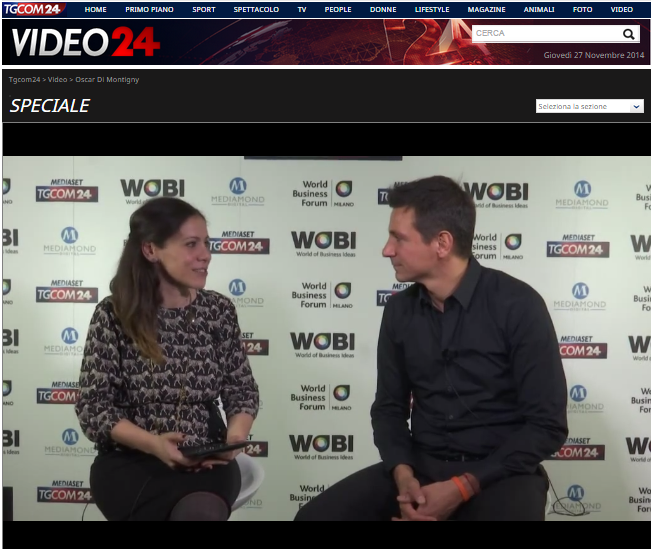Go to the ANIMALI section
Image resolution: width=654 pixels, height=549 pixels.
(539, 9)
